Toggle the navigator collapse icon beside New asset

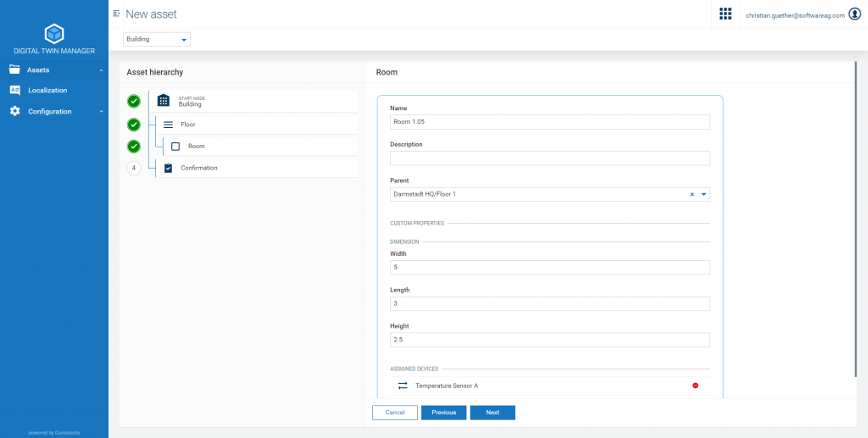pos(116,14)
